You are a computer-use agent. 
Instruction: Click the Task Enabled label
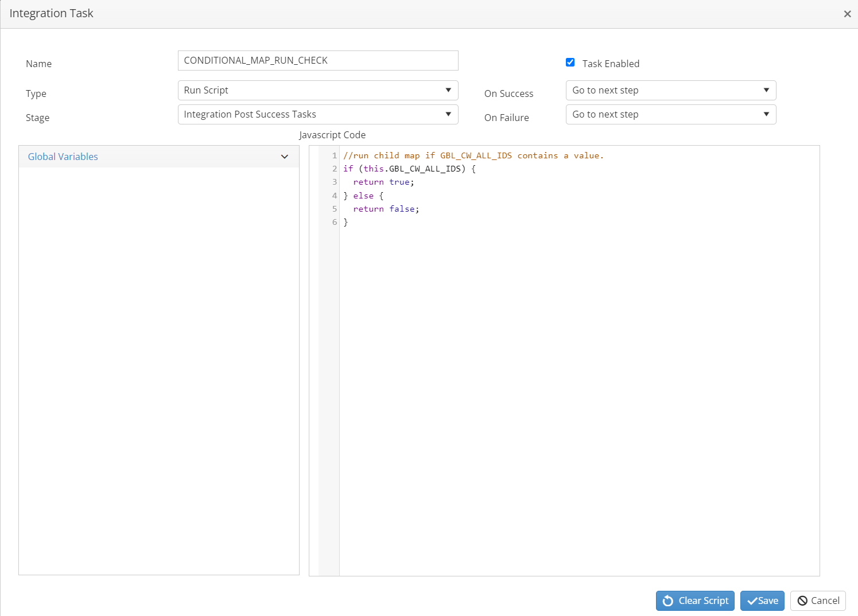pyautogui.click(x=611, y=64)
